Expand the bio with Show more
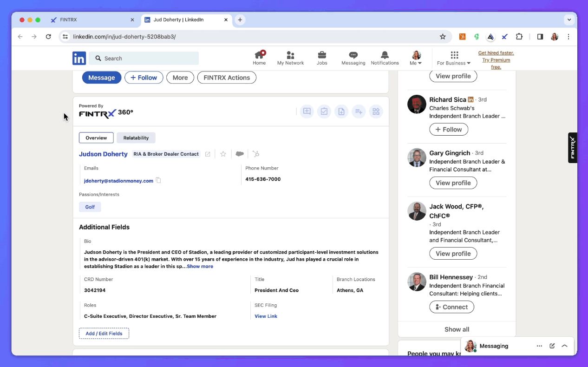 point(200,267)
